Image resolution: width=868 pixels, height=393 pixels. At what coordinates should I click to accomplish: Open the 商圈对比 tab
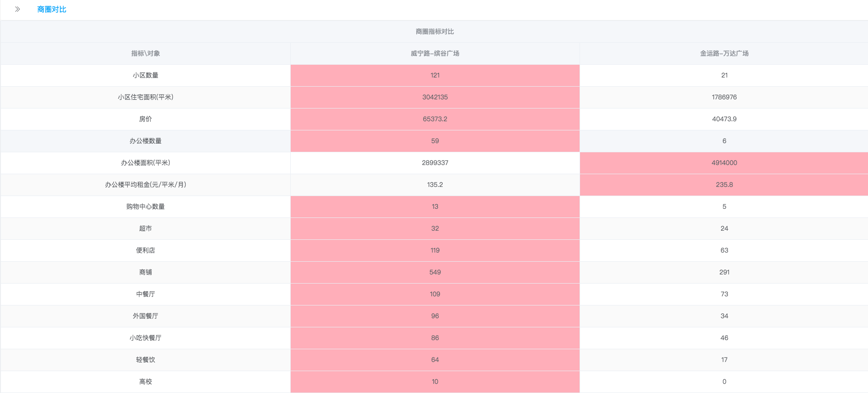[52, 10]
